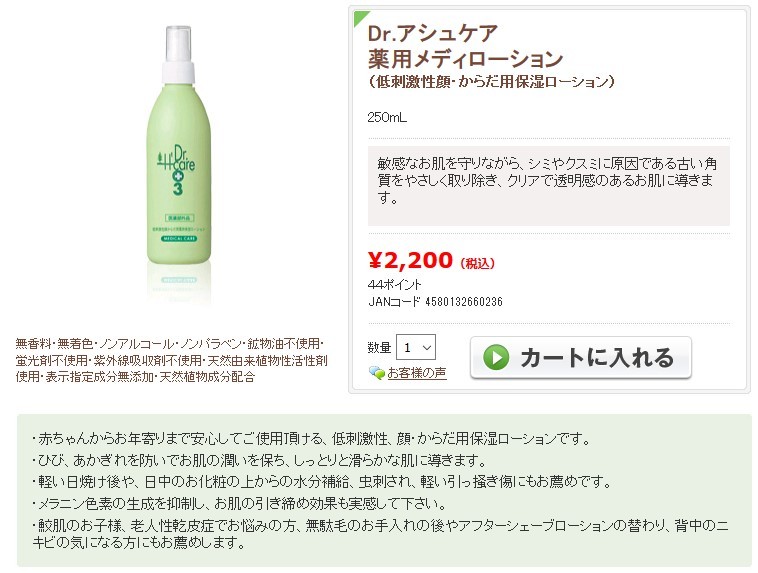This screenshot has height=573, width=758.
Task: Click the JAN code number 4580132660236
Action: (464, 302)
